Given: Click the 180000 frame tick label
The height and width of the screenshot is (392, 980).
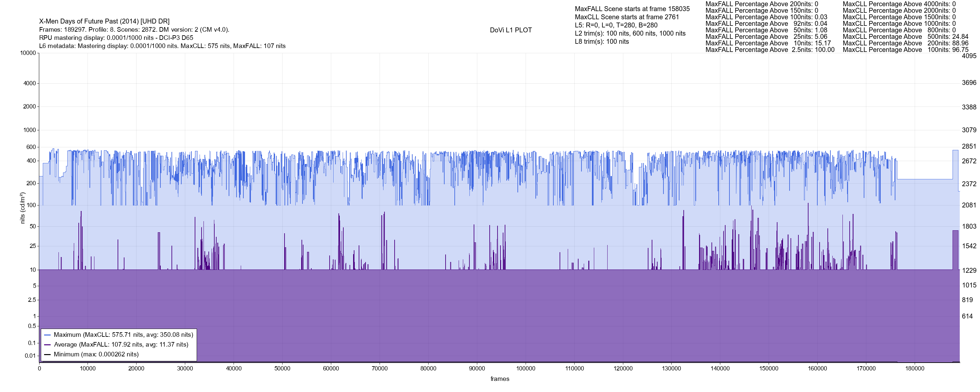Looking at the screenshot, I should click(x=915, y=368).
